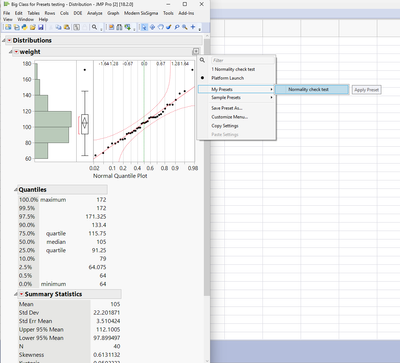The height and width of the screenshot is (363, 400).
Task: Click the copy toolbar icon
Action: click(x=58, y=27)
